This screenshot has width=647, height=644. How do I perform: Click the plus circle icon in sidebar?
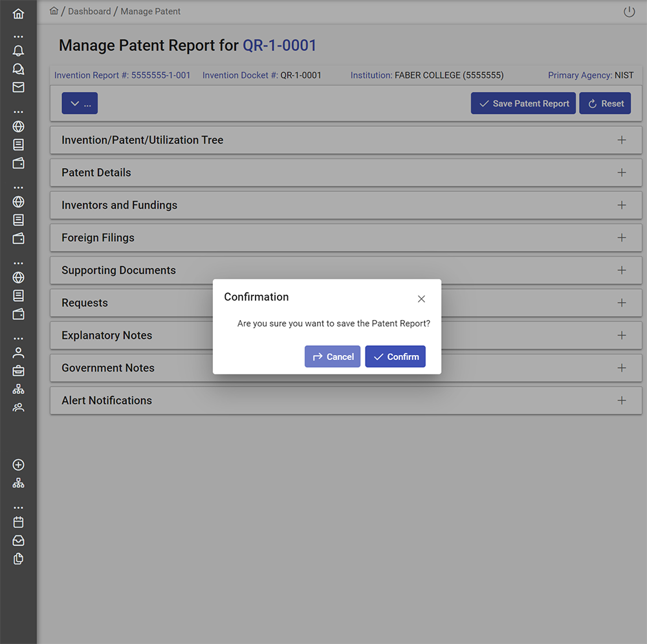pyautogui.click(x=18, y=465)
